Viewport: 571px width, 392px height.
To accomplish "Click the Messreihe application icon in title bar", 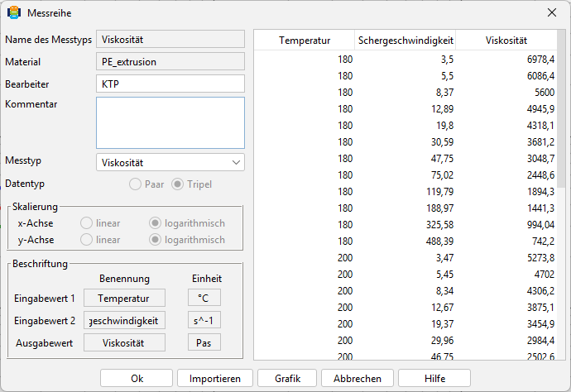I will click(x=14, y=12).
